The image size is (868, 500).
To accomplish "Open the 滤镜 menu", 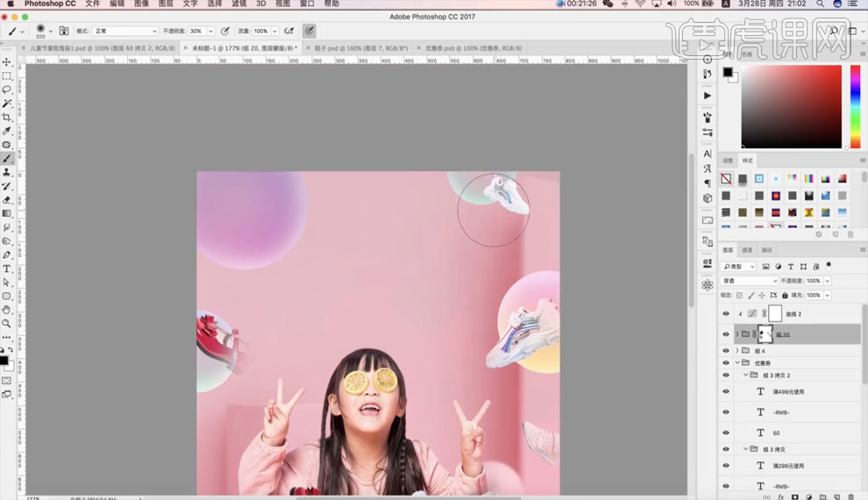I will [238, 4].
